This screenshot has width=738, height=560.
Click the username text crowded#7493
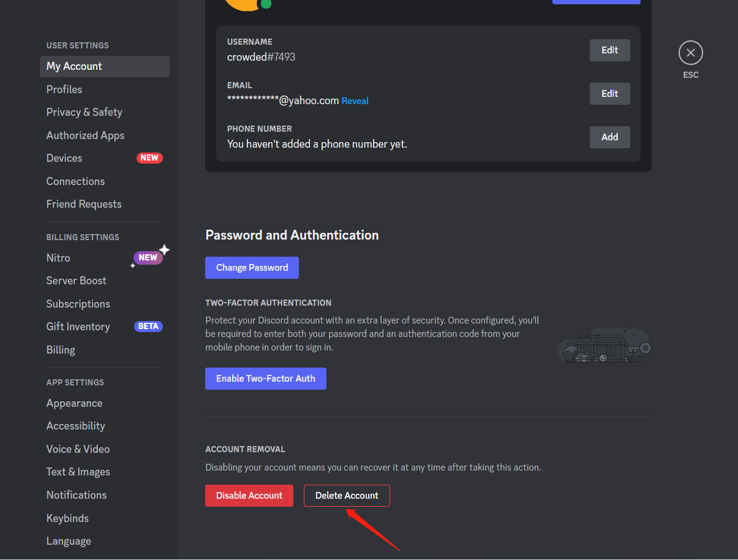[262, 57]
